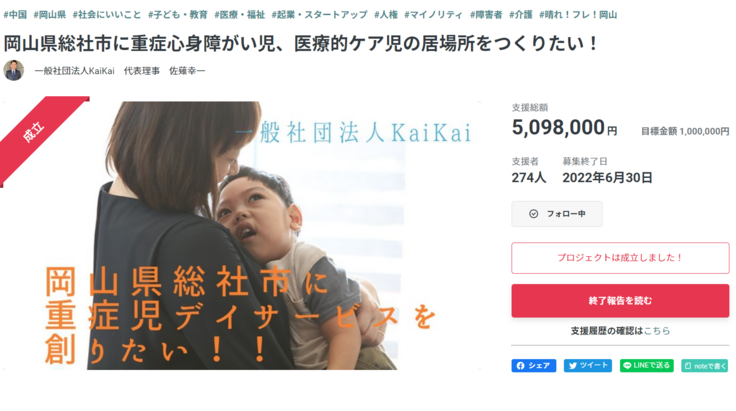The image size is (736, 411).
Task: Select the #岡山県 hashtag
Action: pos(50,15)
